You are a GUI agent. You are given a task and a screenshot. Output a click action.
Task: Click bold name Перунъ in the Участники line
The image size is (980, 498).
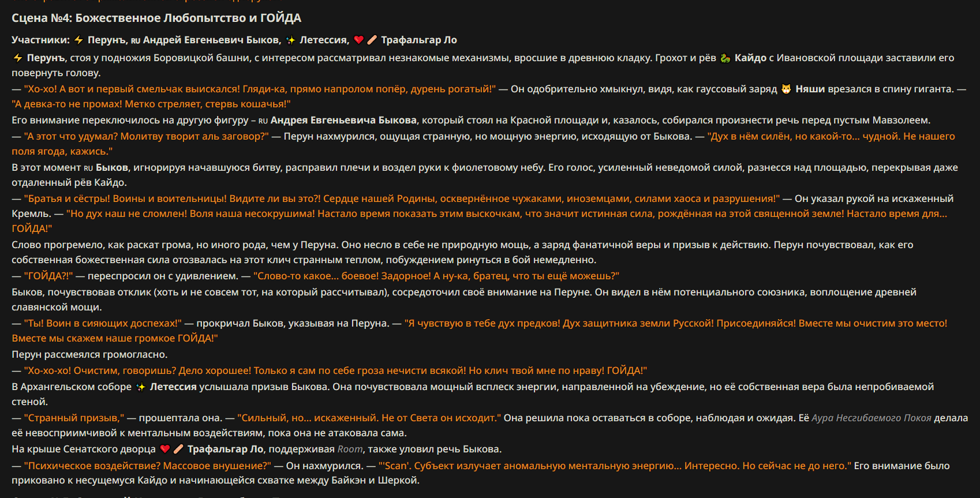(107, 40)
